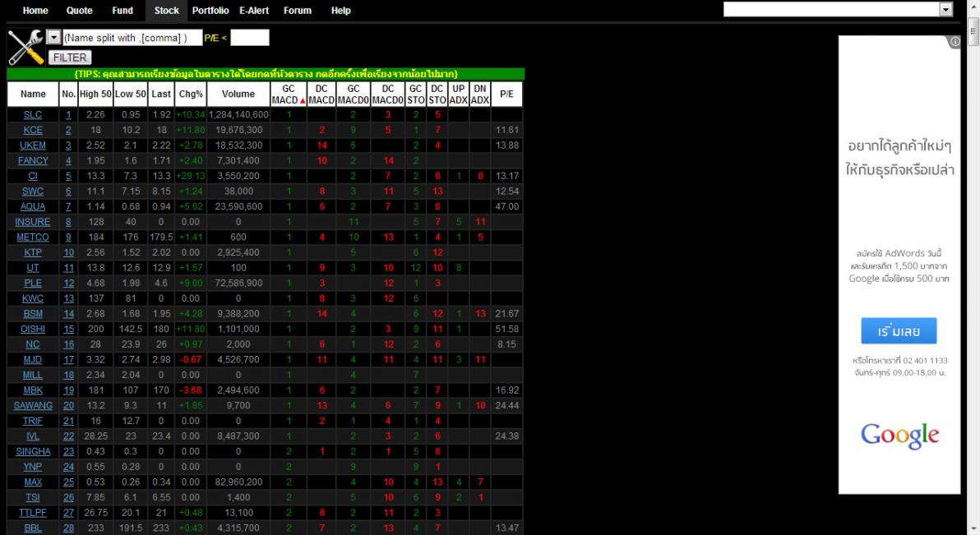Sort table by GC MACD column
980x535 pixels.
click(x=288, y=95)
